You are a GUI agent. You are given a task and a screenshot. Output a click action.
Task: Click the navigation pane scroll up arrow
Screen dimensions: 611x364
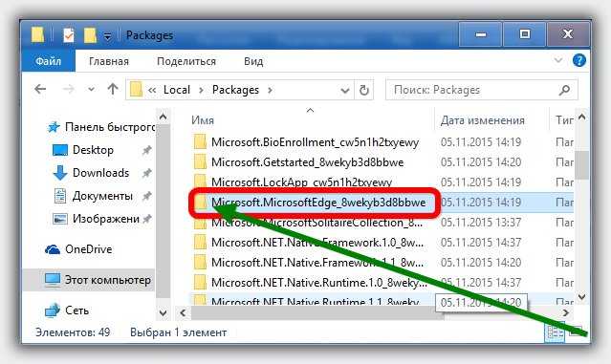click(164, 117)
